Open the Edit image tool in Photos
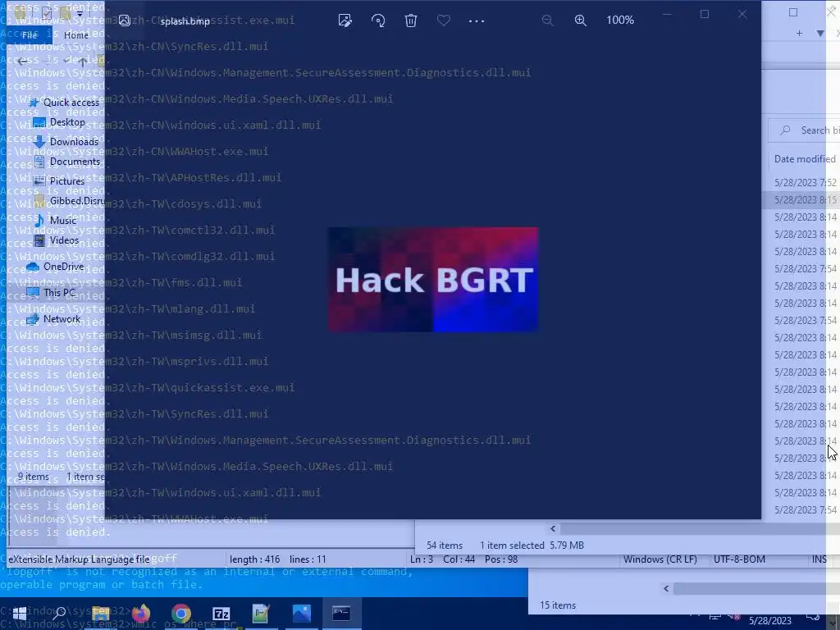Screen dimensions: 840x630 pyautogui.click(x=345, y=21)
